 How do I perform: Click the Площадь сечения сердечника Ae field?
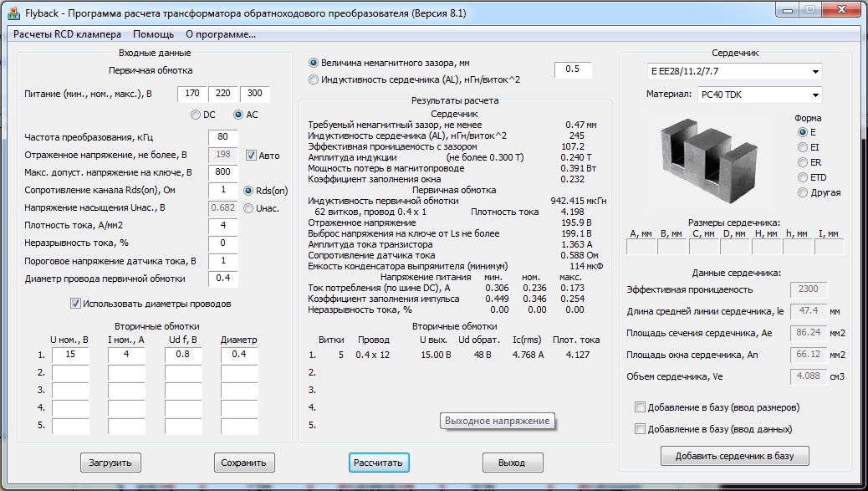809,333
